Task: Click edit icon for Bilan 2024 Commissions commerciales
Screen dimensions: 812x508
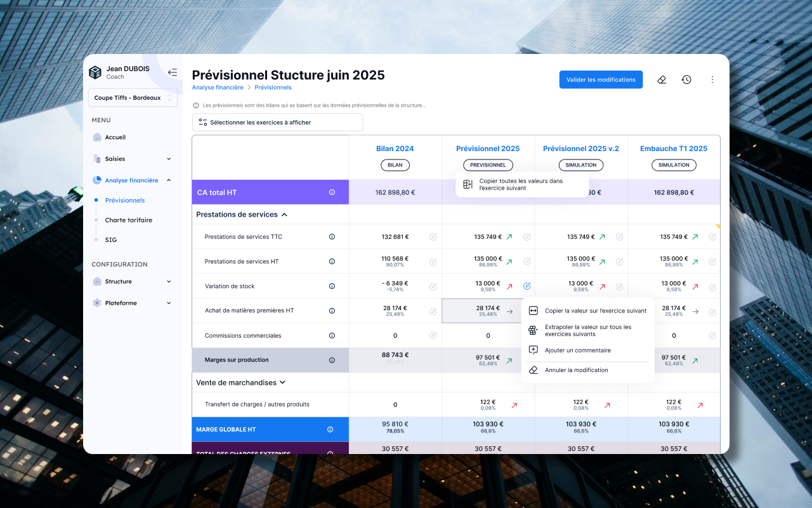Action: click(433, 335)
